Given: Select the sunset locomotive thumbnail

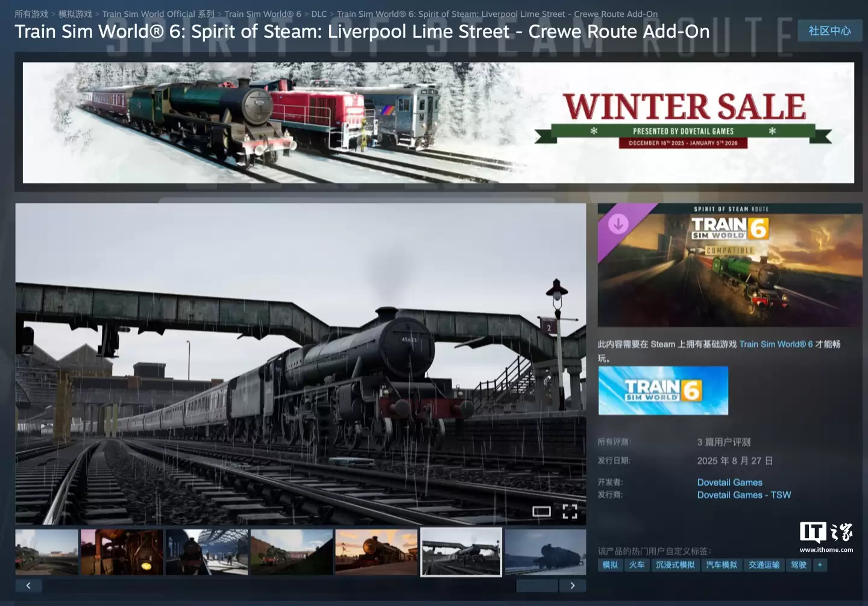Looking at the screenshot, I should (376, 552).
